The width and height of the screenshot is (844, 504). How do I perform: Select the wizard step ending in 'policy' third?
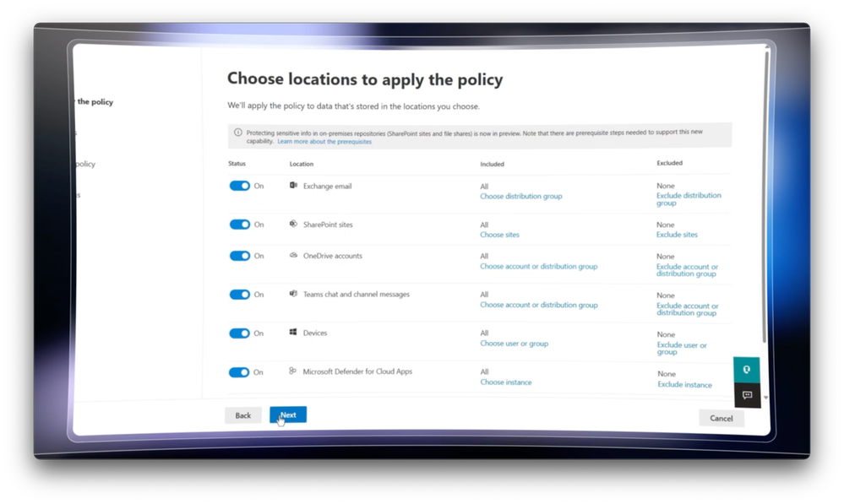(x=85, y=164)
